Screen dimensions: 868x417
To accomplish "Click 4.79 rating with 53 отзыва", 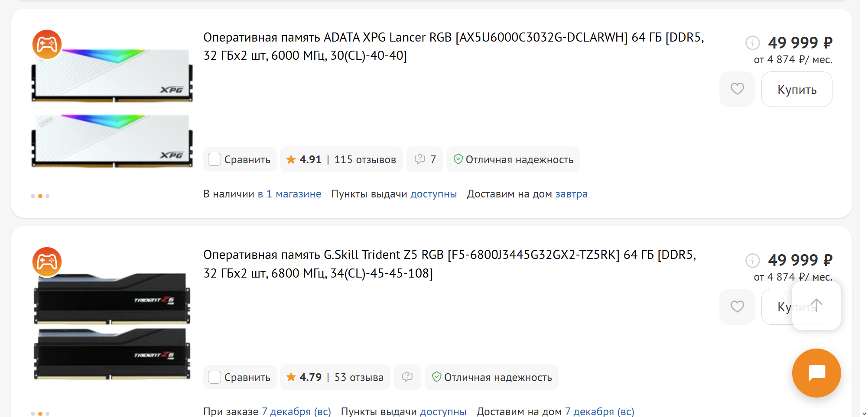I will [x=335, y=377].
